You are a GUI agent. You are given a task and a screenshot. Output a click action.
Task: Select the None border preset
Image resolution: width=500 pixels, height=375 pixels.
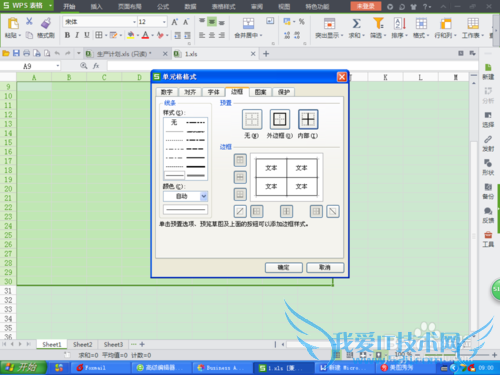252,119
